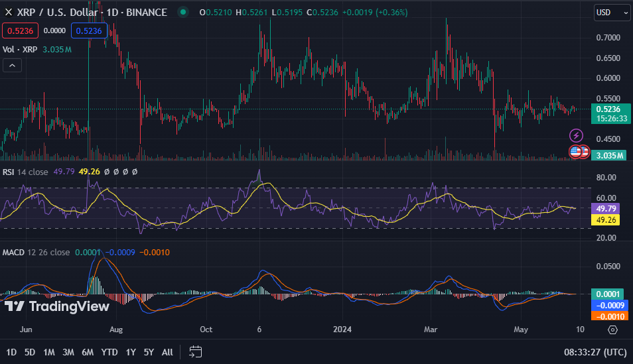Open chart settings gear icon

(x=612, y=330)
